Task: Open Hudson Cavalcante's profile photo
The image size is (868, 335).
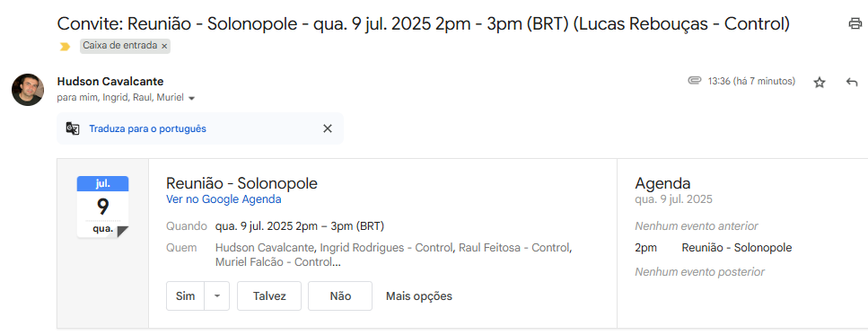Action: 28,90
